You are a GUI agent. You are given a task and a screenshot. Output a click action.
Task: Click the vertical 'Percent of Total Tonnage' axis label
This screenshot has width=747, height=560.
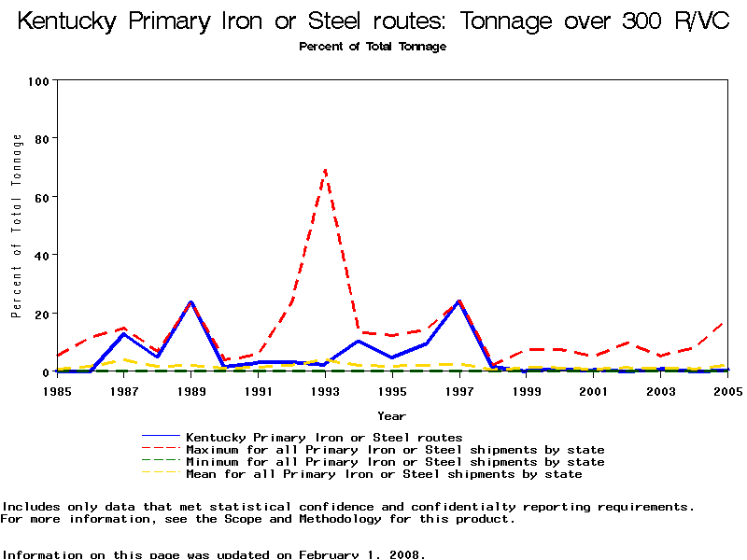point(17,226)
